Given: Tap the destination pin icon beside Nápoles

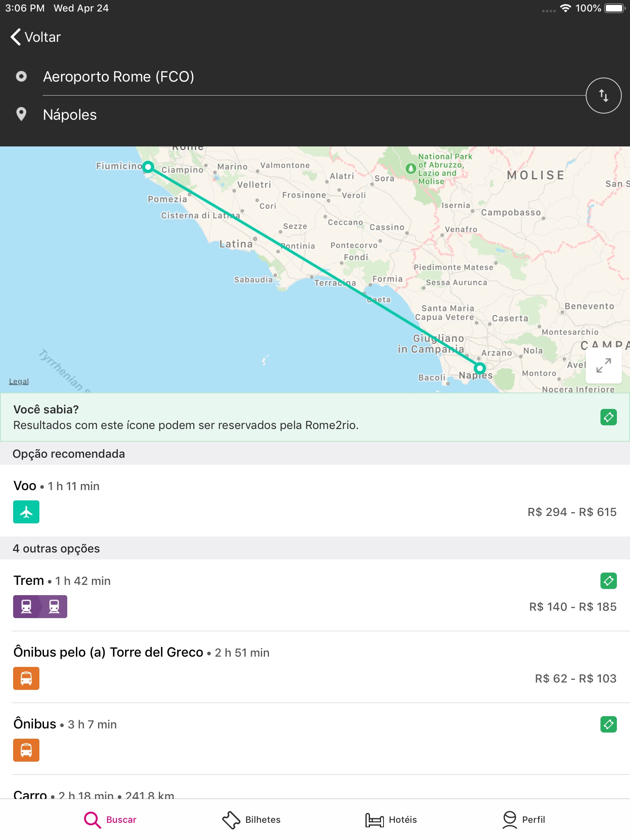Looking at the screenshot, I should 21,114.
